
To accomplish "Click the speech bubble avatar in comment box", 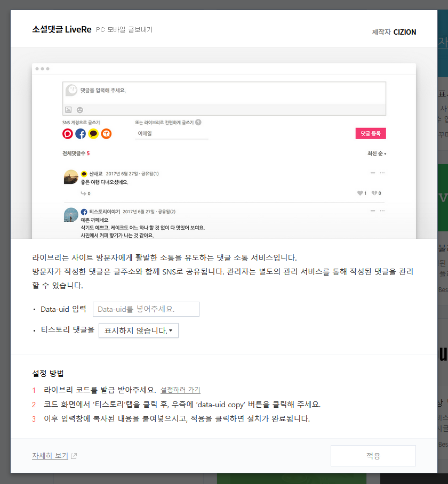I will coord(71,90).
